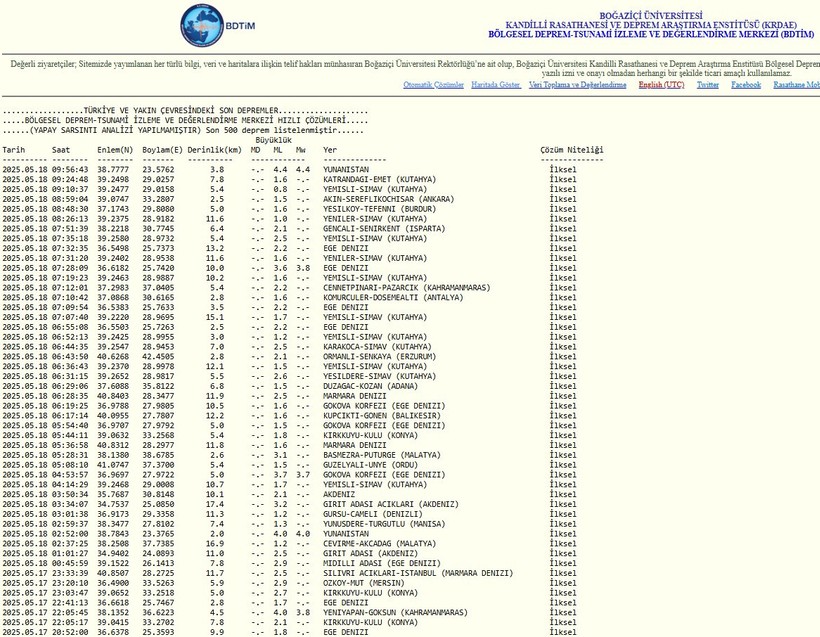Click CENNETPINARI-PAZARCIK (KAHRAMANMARAS) entry
The height and width of the screenshot is (637, 820).
point(407,288)
